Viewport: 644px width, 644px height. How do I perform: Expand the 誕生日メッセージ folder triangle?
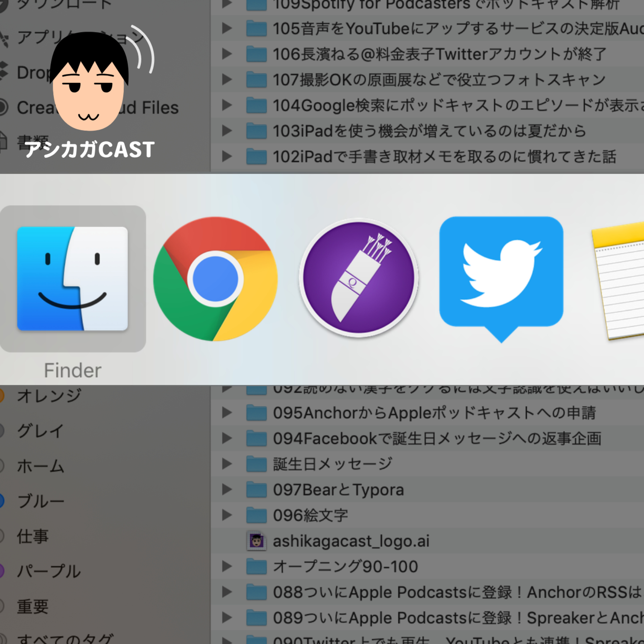227,464
